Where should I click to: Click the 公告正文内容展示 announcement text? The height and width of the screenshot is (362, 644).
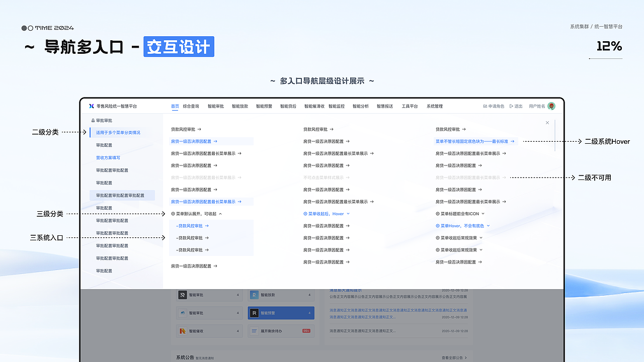click(x=398, y=297)
